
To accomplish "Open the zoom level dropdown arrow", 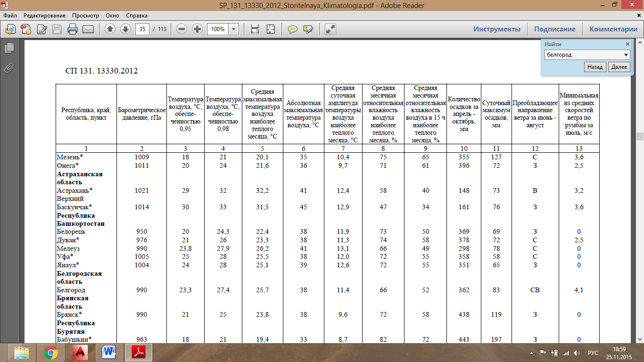I will pos(234,29).
